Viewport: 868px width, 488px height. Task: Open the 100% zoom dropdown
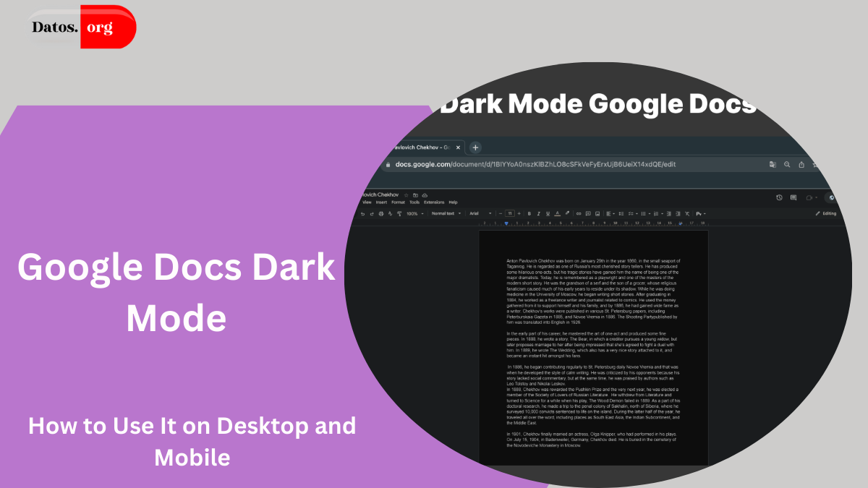pos(414,213)
